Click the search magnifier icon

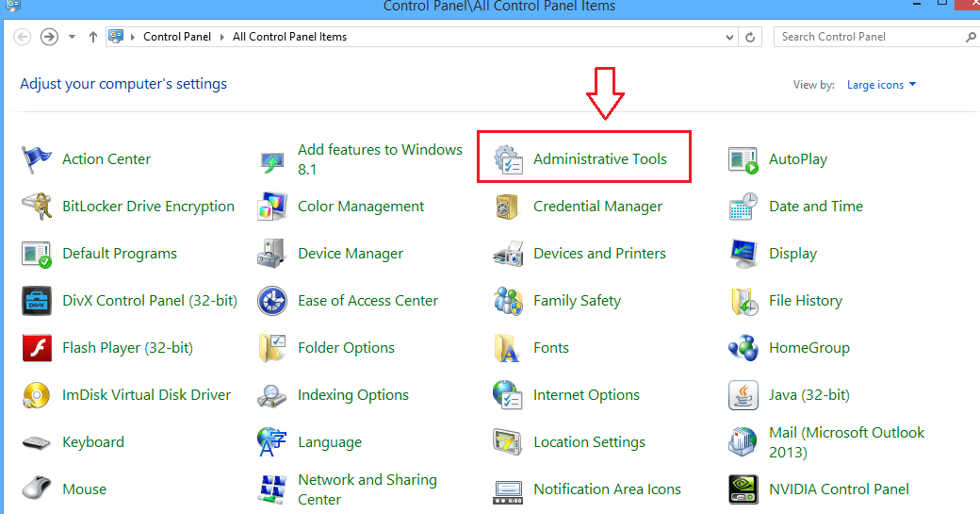(x=972, y=38)
